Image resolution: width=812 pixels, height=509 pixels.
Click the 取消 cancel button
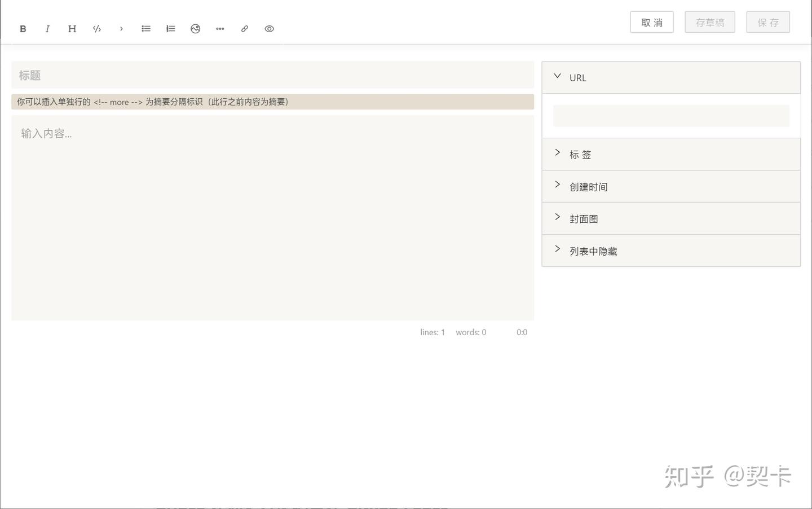652,22
